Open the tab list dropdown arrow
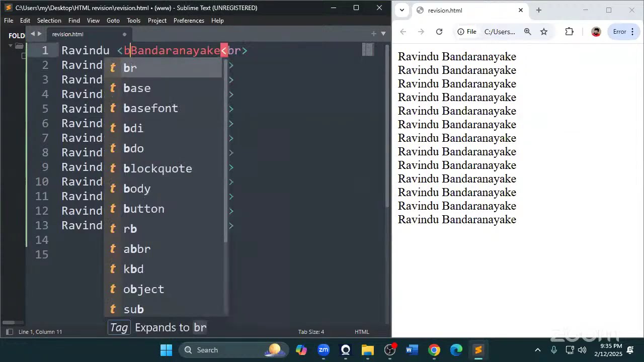Viewport: 644px width, 362px height. point(383,34)
